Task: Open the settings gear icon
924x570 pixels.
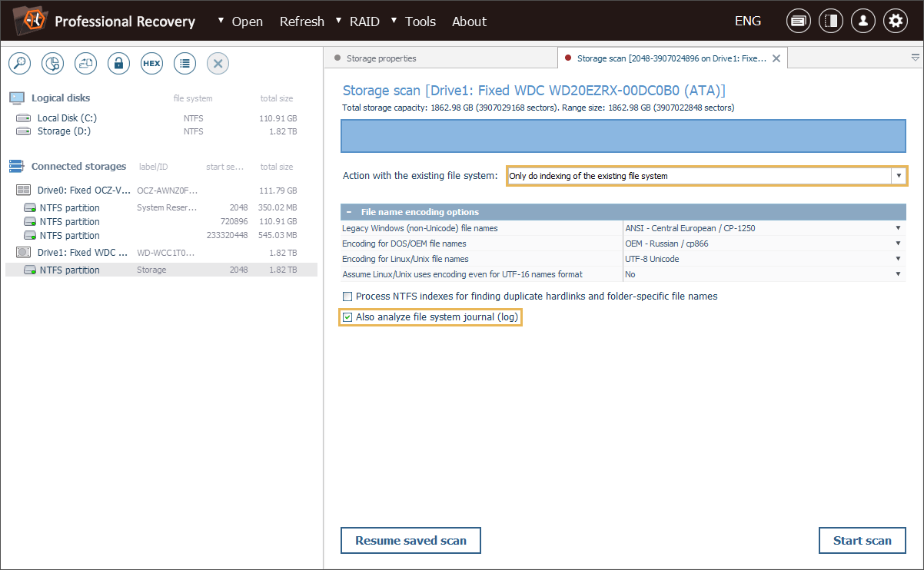Action: pos(896,22)
